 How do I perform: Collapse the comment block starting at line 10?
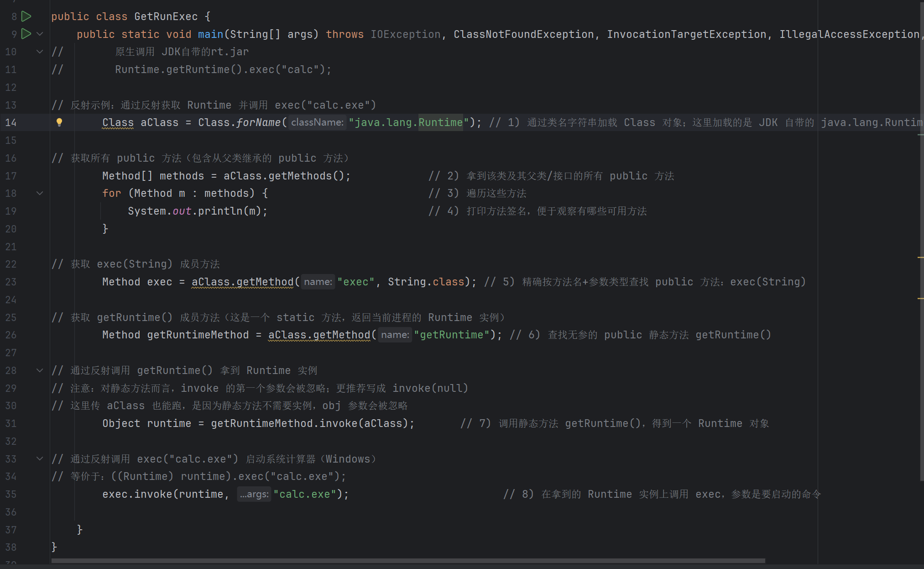[x=40, y=52]
